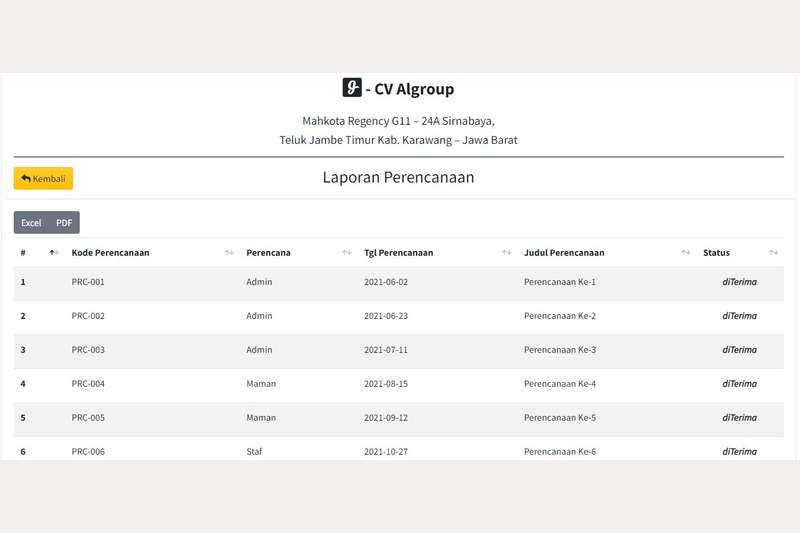Click the PRC-004 row code
Image resolution: width=800 pixels, height=533 pixels.
(88, 384)
